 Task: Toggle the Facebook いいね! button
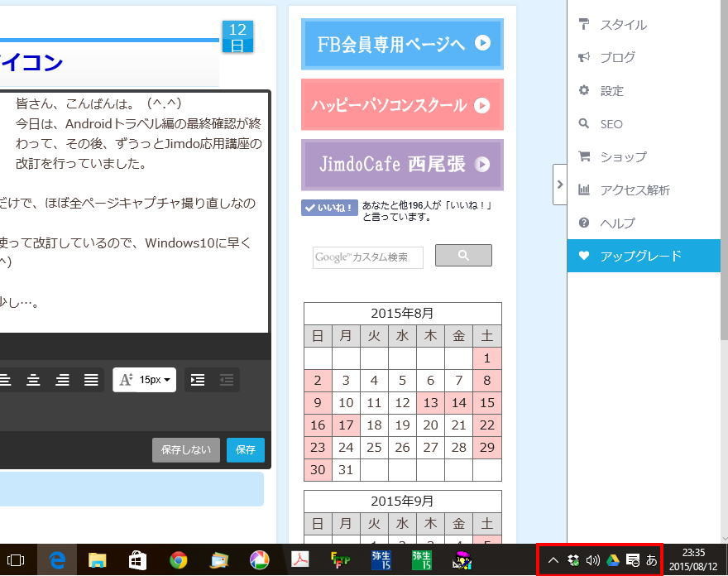[329, 208]
